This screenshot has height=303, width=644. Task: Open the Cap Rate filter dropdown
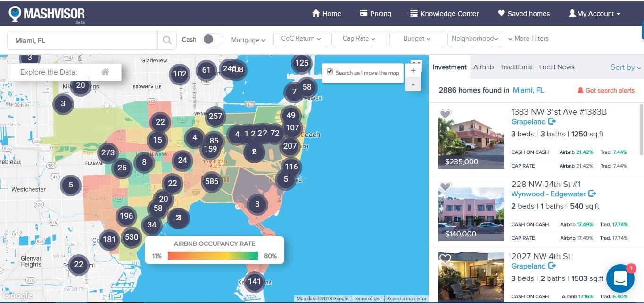[359, 39]
